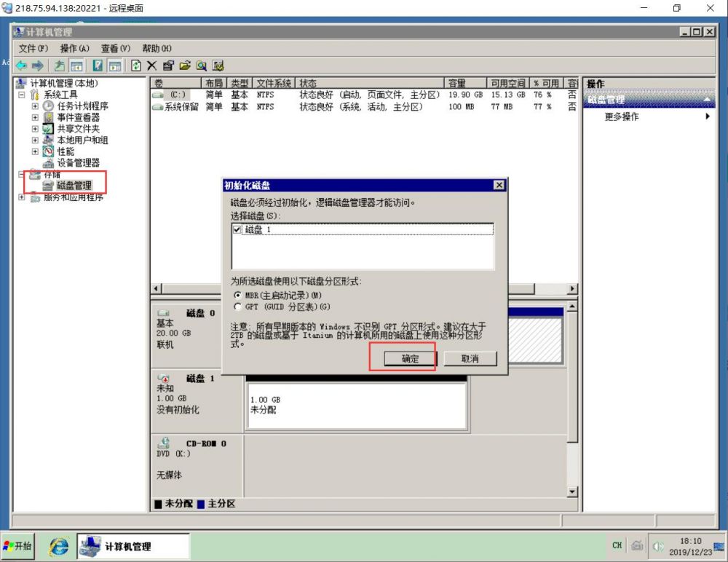This screenshot has width=728, height=562.
Task: Click More Actions in the actions pane
Action: pos(622,116)
